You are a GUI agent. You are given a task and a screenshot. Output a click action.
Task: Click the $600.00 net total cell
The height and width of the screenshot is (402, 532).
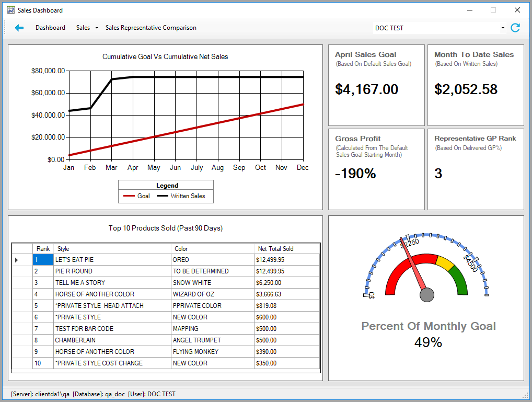[x=287, y=317]
